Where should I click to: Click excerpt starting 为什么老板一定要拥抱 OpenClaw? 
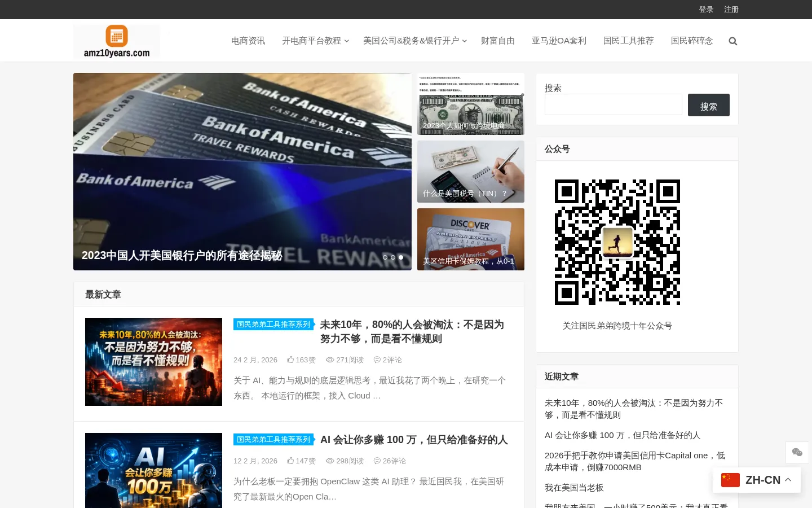pos(369,489)
